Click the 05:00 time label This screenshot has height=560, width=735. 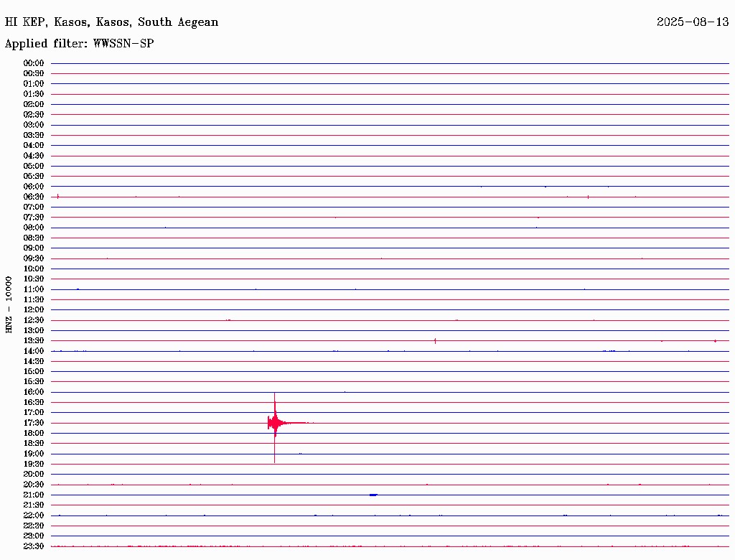[x=33, y=166]
